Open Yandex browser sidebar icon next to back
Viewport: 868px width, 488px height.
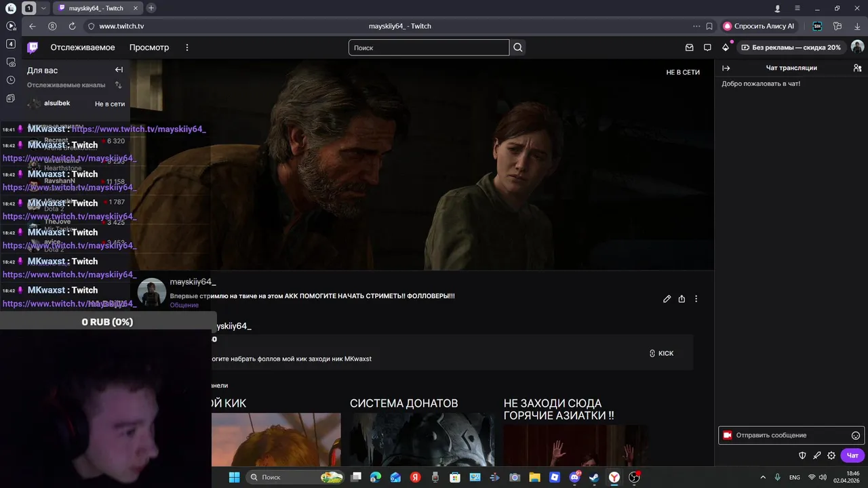[52, 26]
